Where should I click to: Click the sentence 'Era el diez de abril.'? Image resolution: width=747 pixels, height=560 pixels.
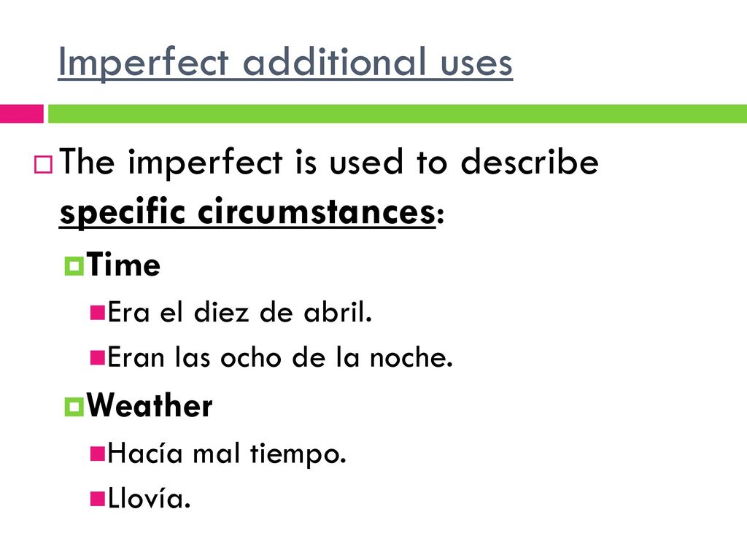(239, 312)
